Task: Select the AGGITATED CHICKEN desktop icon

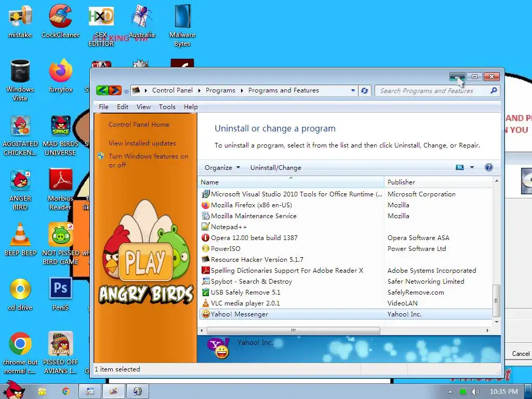Action: 20,135
